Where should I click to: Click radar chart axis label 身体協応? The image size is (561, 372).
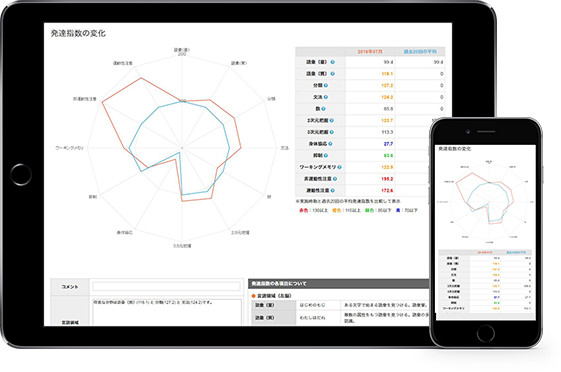(x=125, y=232)
